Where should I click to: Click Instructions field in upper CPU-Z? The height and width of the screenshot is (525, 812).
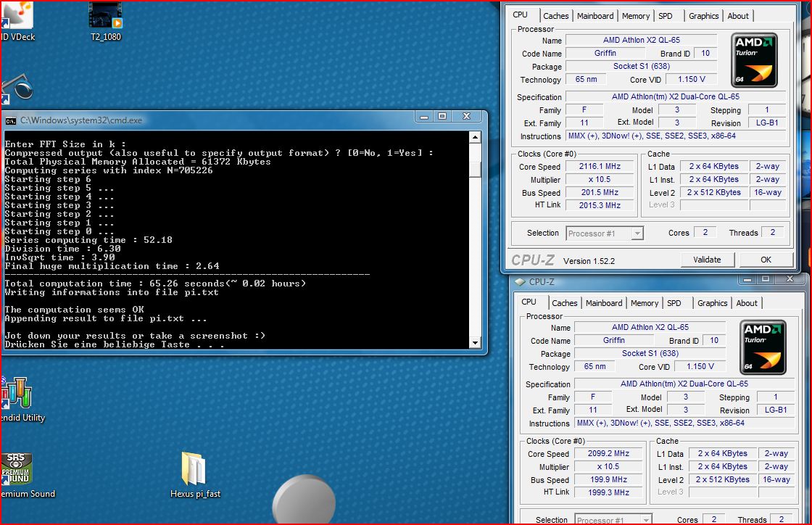click(676, 136)
